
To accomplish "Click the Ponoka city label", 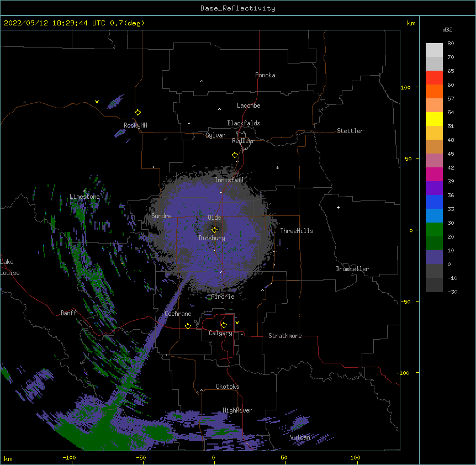I will coord(265,75).
